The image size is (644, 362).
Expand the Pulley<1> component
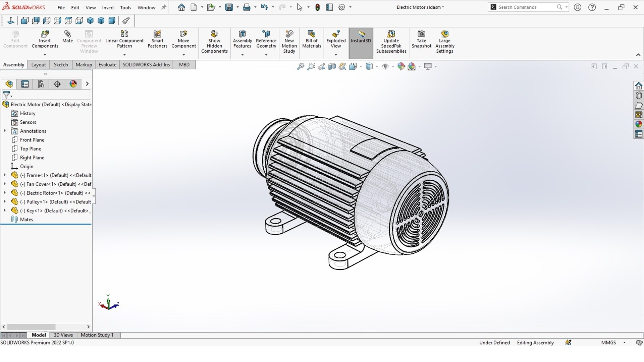point(5,201)
